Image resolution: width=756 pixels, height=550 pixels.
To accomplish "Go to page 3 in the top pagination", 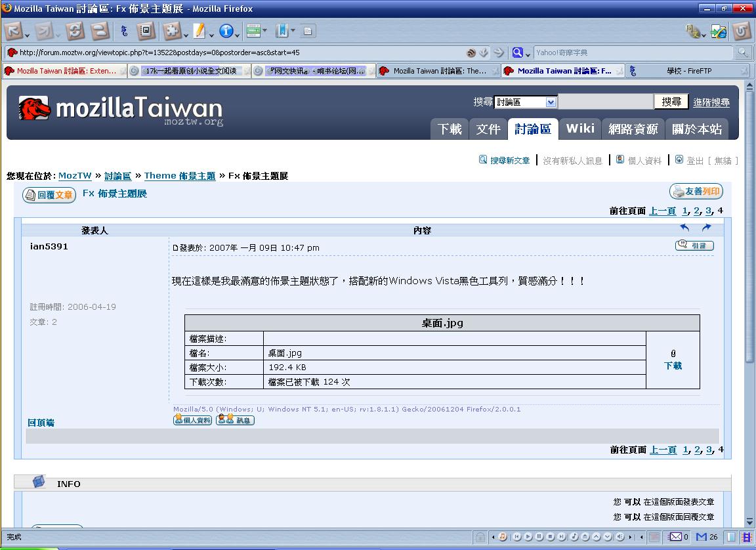I will tap(709, 211).
